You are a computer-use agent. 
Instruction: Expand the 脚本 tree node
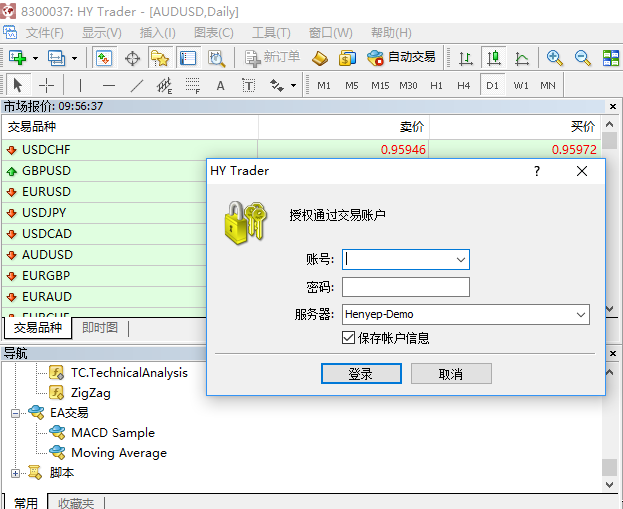(x=15, y=473)
